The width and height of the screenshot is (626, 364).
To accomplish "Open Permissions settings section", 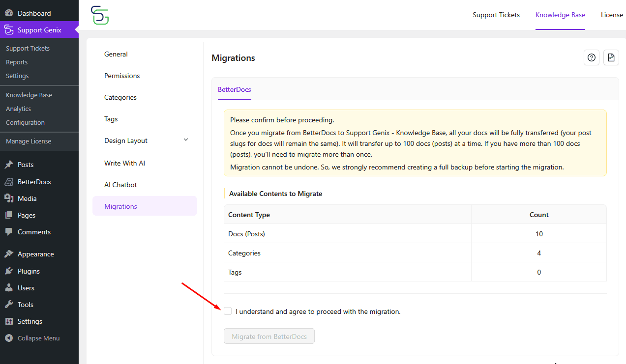I will tap(145, 76).
